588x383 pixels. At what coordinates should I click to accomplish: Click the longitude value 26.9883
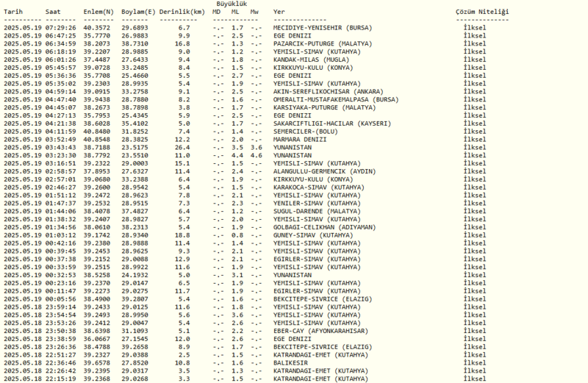tap(135, 35)
